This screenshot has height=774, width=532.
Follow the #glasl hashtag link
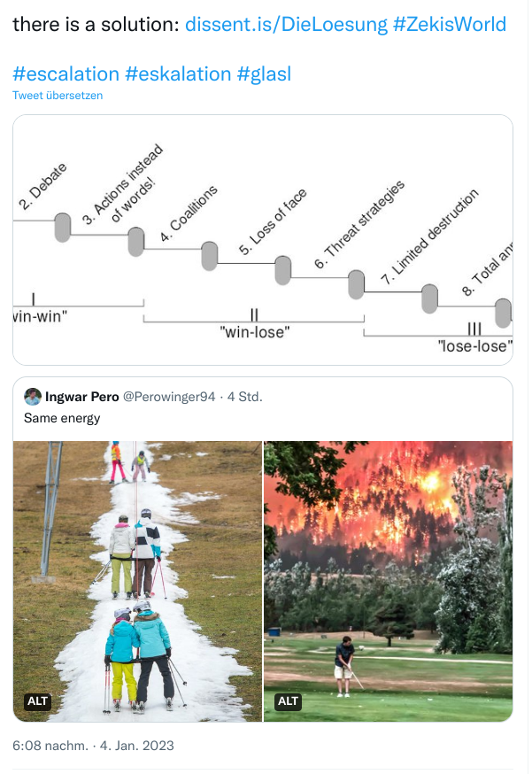tap(264, 74)
